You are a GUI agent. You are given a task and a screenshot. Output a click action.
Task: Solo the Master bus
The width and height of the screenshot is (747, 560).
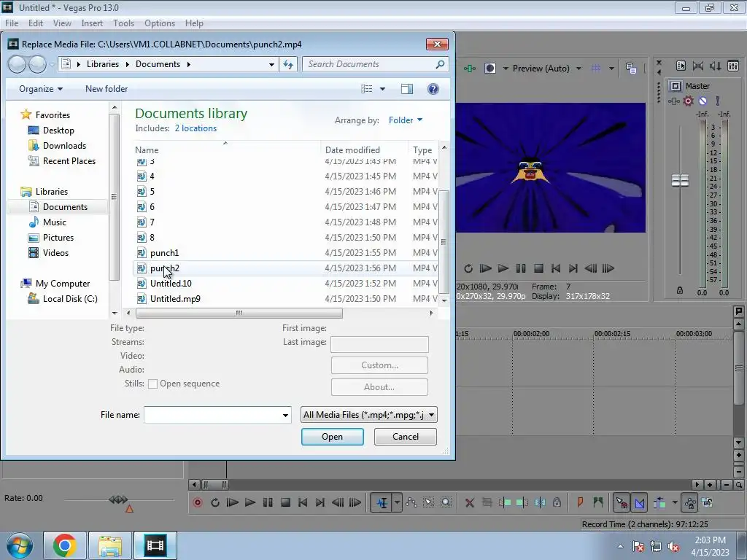(718, 101)
